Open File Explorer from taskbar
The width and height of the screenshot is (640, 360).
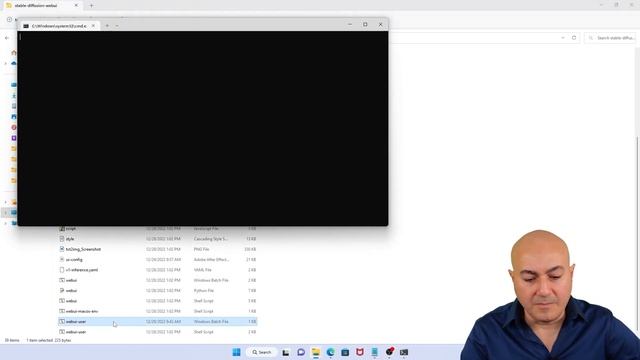(316, 352)
